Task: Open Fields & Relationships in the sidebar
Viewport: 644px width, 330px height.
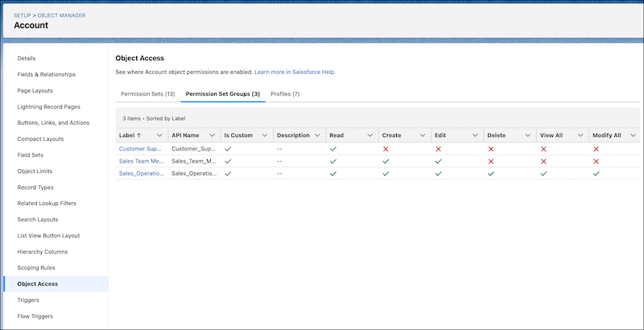Action: pos(47,74)
